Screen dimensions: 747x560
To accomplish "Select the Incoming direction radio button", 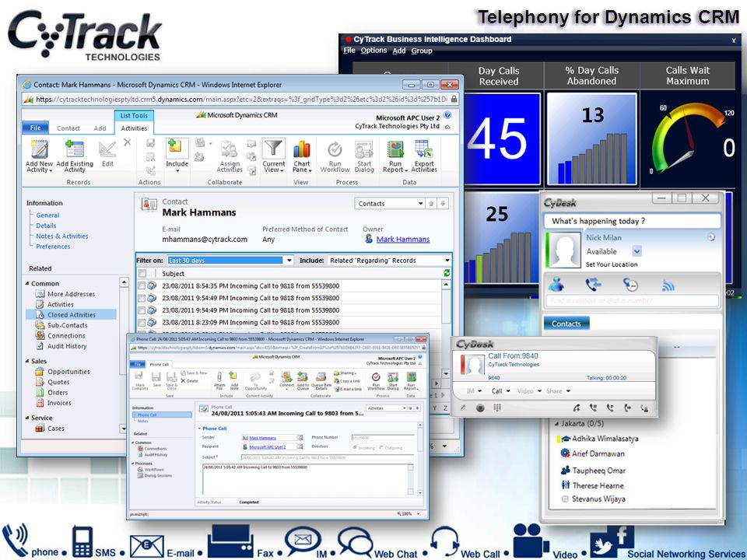I will pyautogui.click(x=355, y=448).
